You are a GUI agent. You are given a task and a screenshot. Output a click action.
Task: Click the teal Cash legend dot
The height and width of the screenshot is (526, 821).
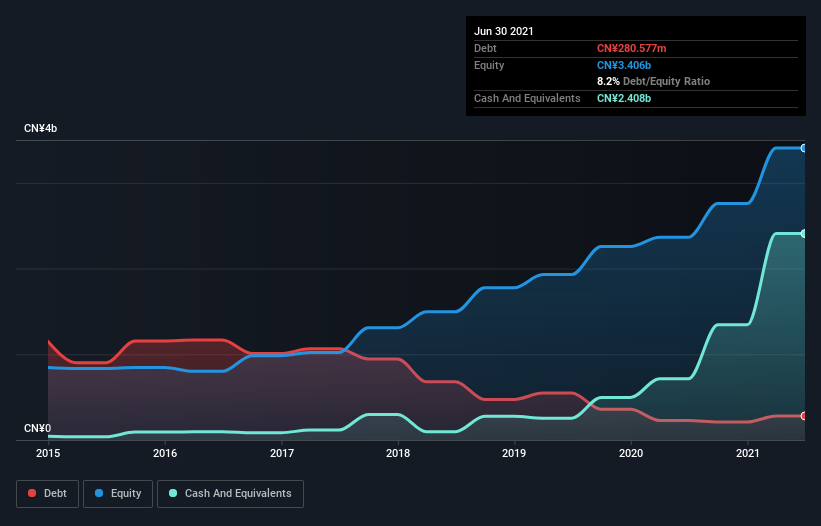point(173,493)
